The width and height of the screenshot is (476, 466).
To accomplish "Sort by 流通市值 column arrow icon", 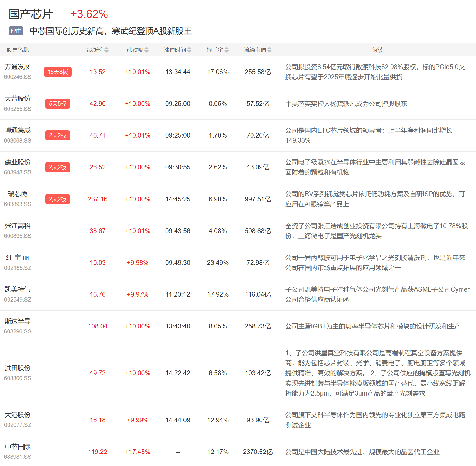I will (269, 50).
